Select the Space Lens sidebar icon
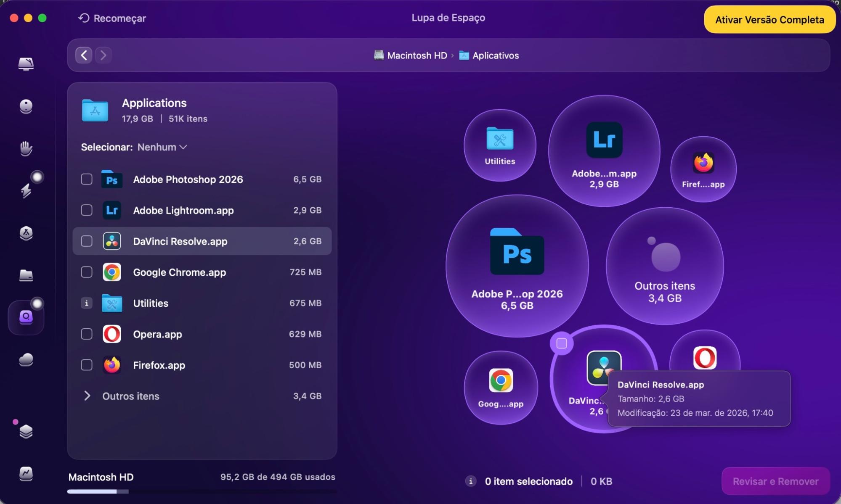 (26, 317)
